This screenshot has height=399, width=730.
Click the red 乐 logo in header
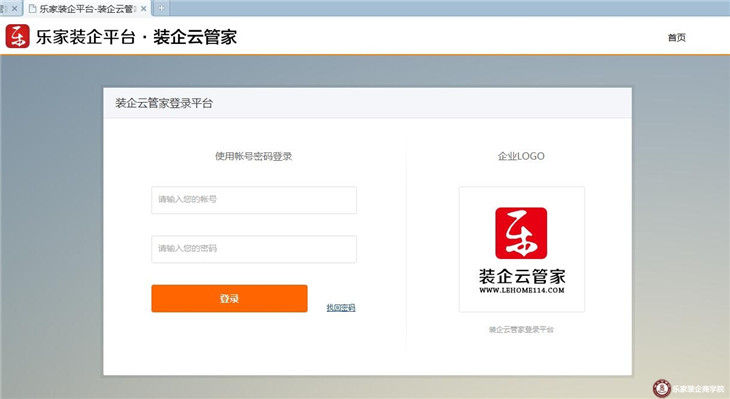coord(18,36)
